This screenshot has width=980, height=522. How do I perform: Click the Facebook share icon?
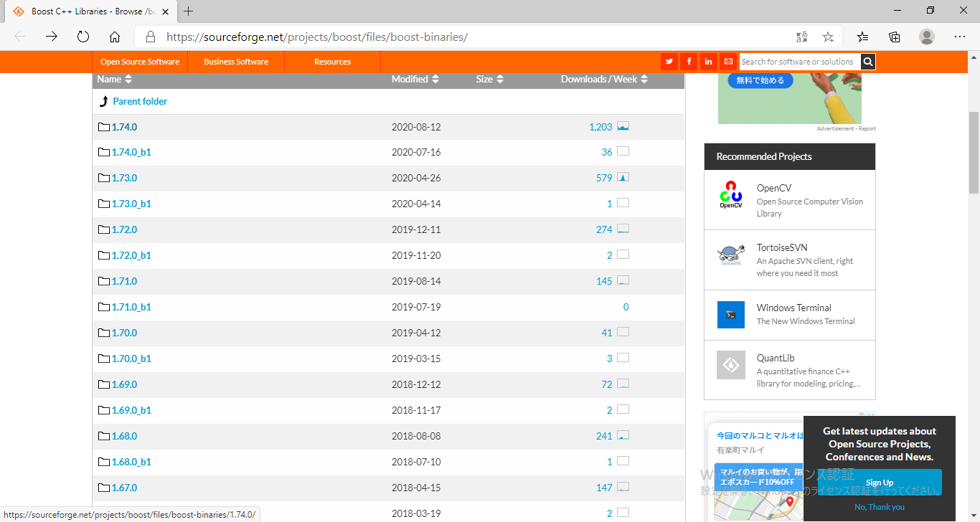(689, 62)
